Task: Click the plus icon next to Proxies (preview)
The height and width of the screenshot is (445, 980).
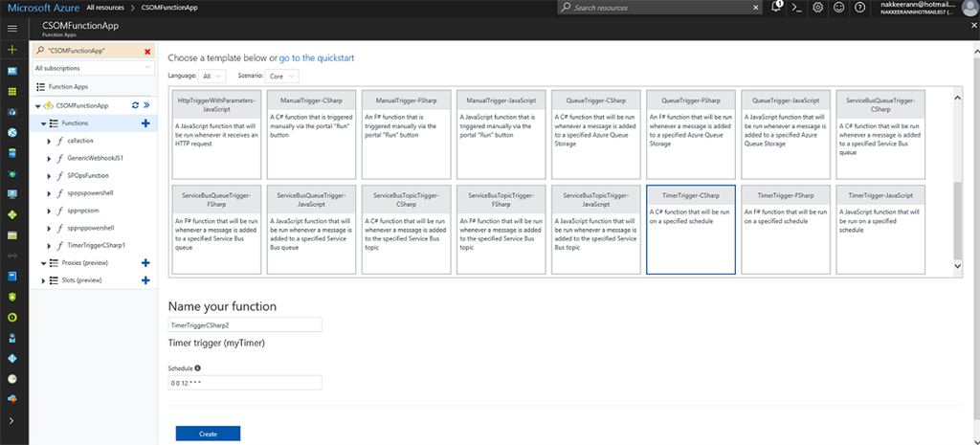Action: (145, 262)
